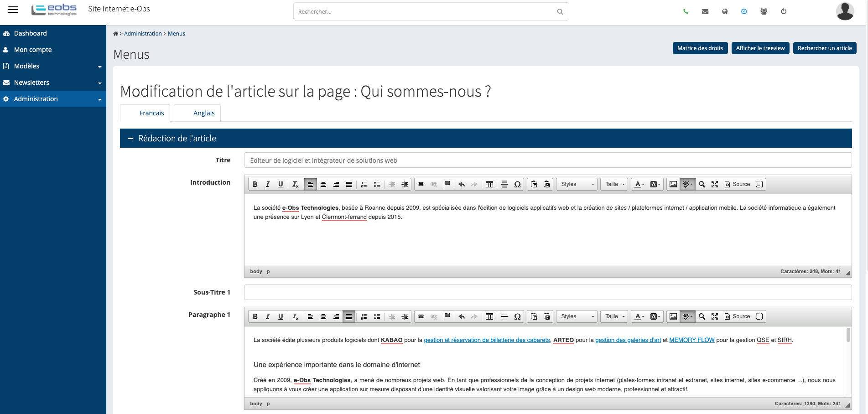Screen dimensions: 868x414
Task: Open Taille dropdown in Introduction editor
Action: pos(614,184)
